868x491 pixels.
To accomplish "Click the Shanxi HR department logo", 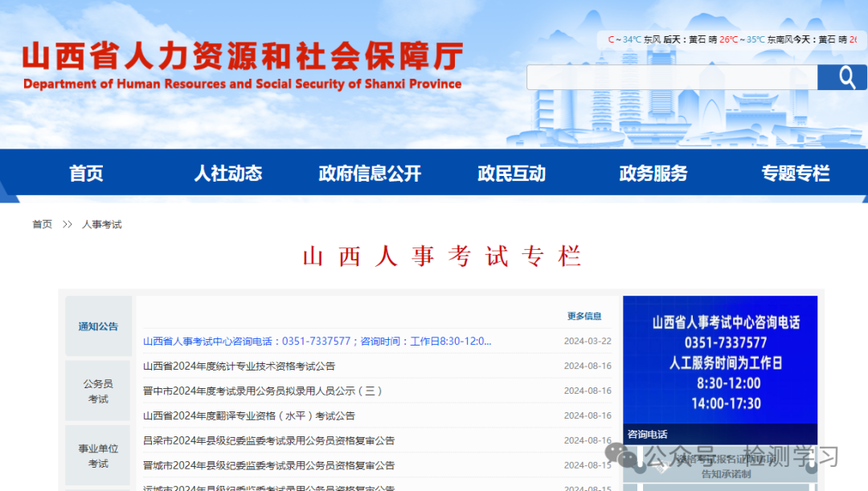I will coord(241,64).
